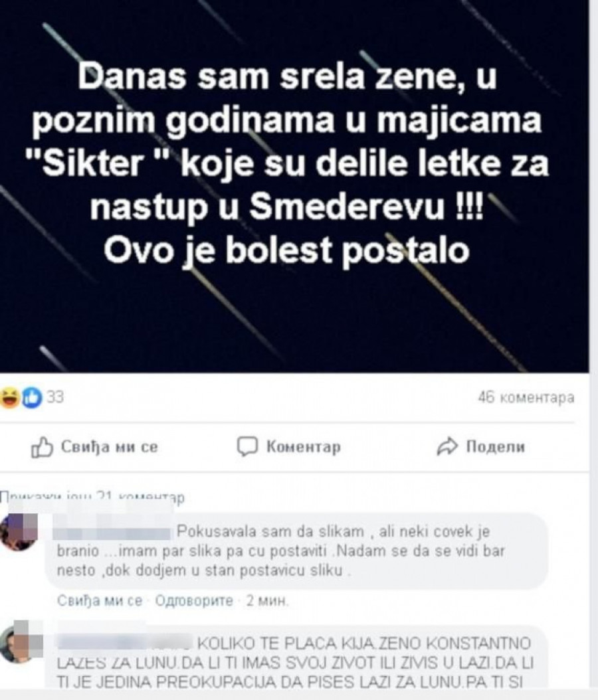Viewport: 598px width, 700px height.
Task: Click the dark Sikter post image
Action: pyautogui.click(x=294, y=186)
